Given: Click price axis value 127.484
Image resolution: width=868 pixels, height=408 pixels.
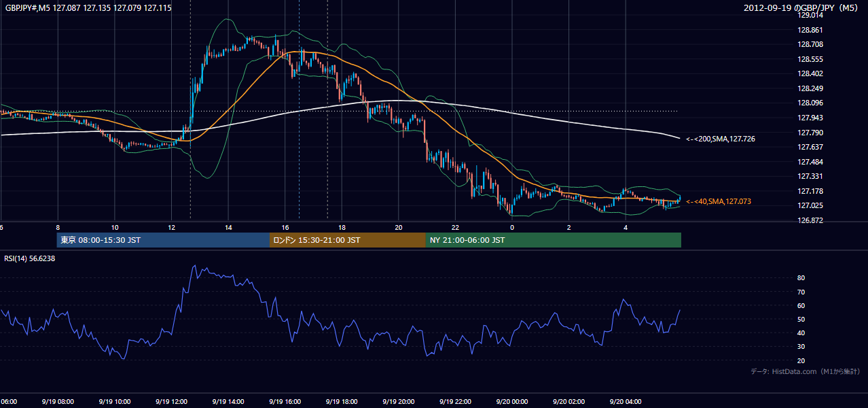Looking at the screenshot, I should coord(810,162).
